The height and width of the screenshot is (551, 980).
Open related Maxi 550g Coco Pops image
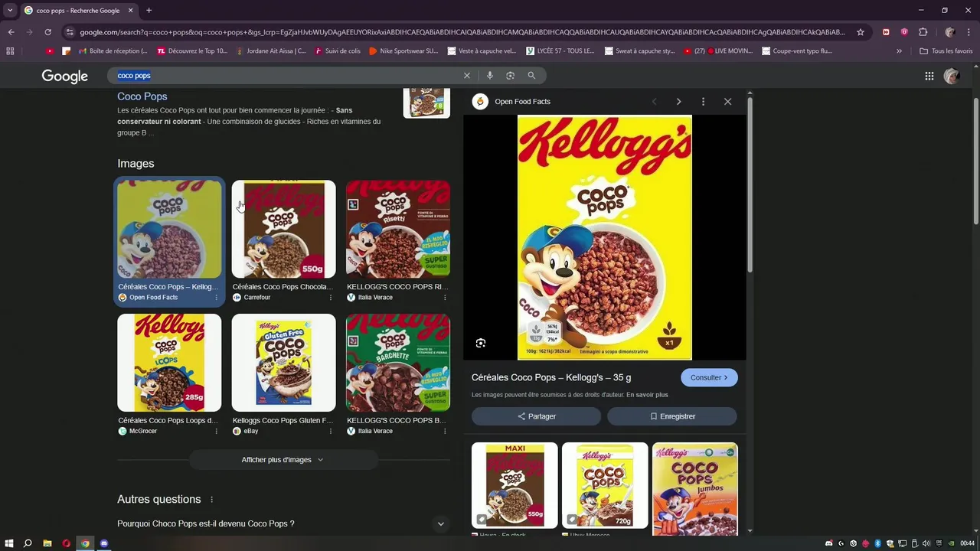point(514,485)
